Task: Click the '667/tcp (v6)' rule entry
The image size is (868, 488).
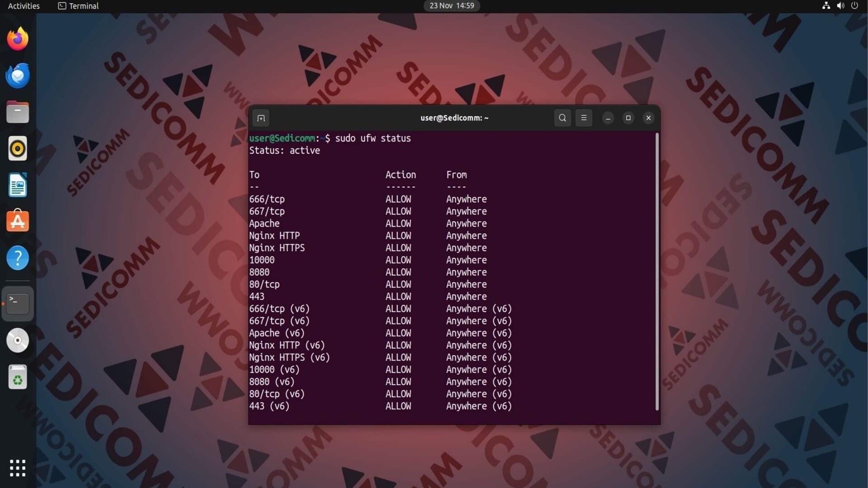Action: (x=279, y=321)
